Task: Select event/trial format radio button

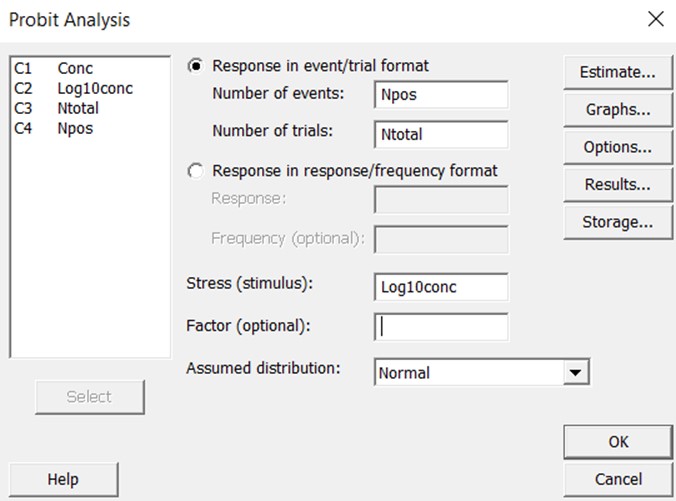Action: coord(196,66)
